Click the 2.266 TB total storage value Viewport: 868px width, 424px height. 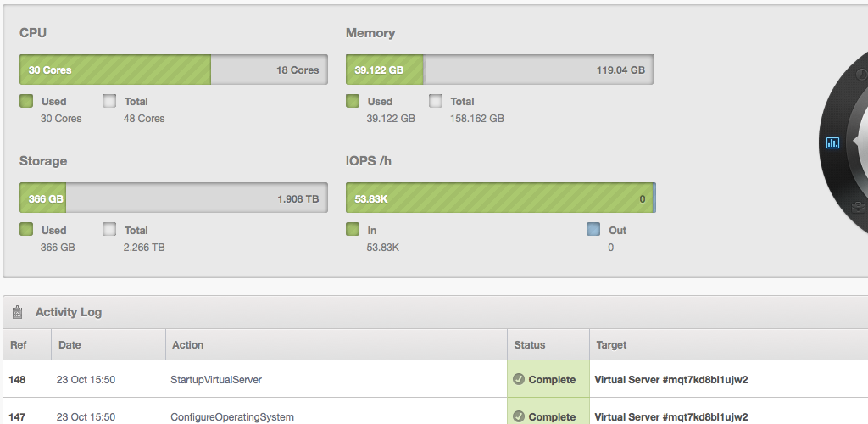click(x=144, y=248)
